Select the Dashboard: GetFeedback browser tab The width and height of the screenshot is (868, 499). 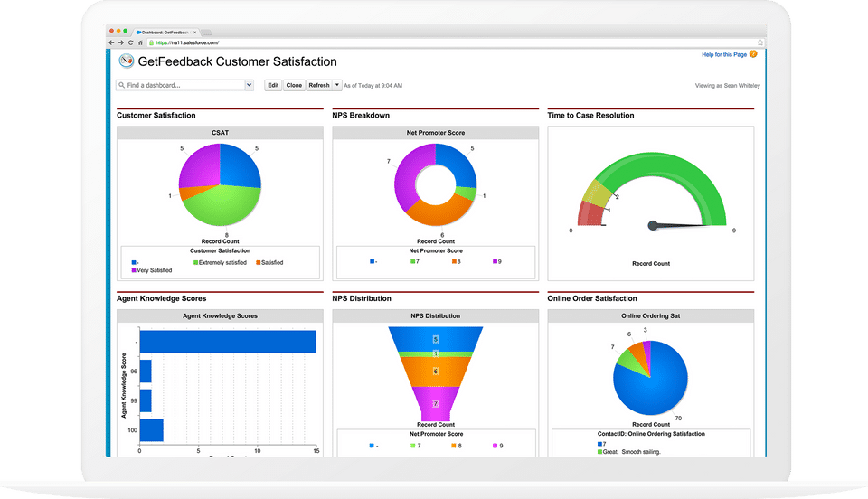[x=165, y=32]
